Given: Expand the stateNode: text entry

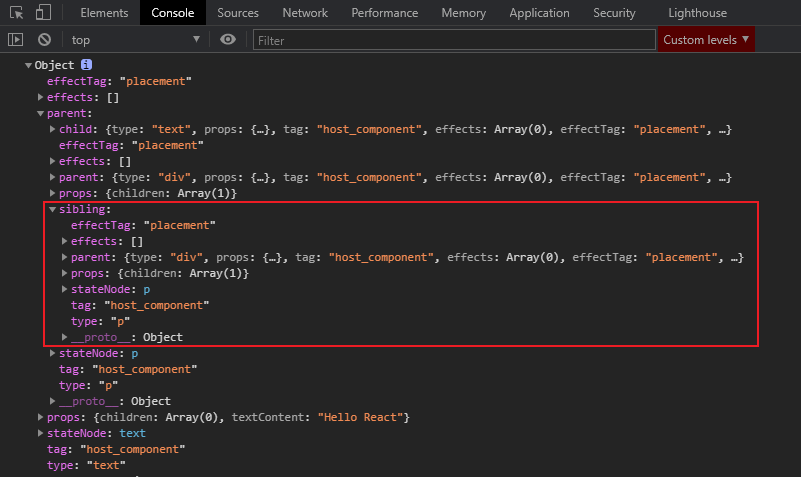Looking at the screenshot, I should tap(41, 433).
